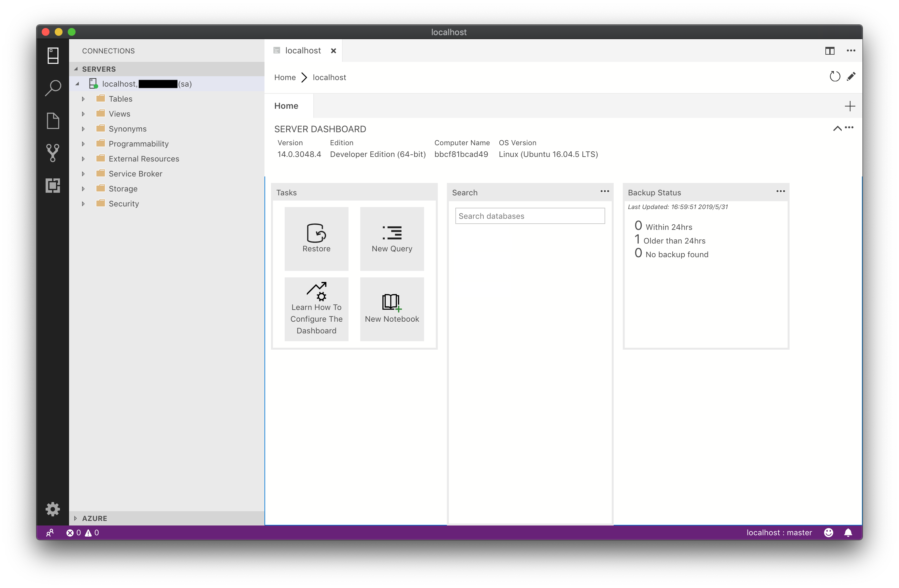Collapse the SERVERS section
The width and height of the screenshot is (899, 588).
[76, 69]
